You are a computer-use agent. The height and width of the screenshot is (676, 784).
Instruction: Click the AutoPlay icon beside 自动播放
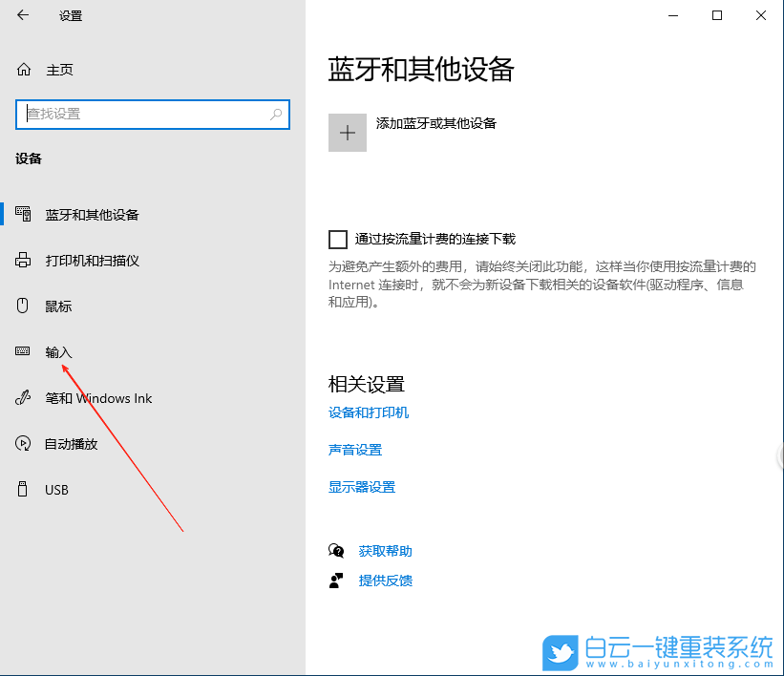click(21, 443)
